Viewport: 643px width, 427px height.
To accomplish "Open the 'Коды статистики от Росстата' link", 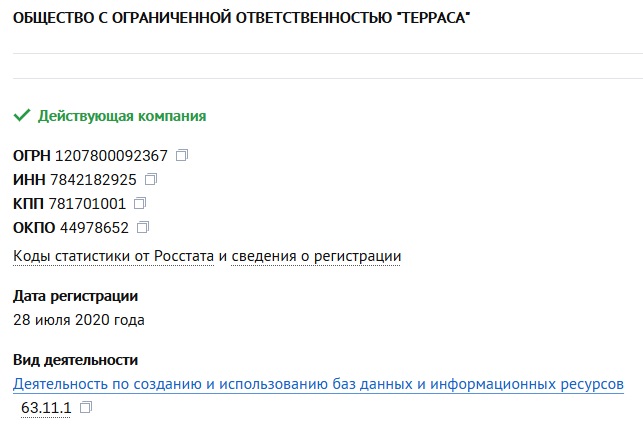I will (114, 256).
